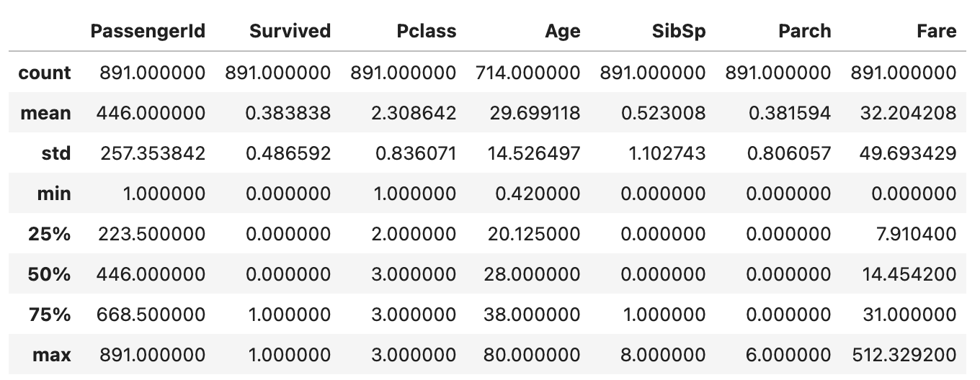Click the max Fare value 512.329200
Viewport: 980px width, 380px height.
tap(904, 355)
